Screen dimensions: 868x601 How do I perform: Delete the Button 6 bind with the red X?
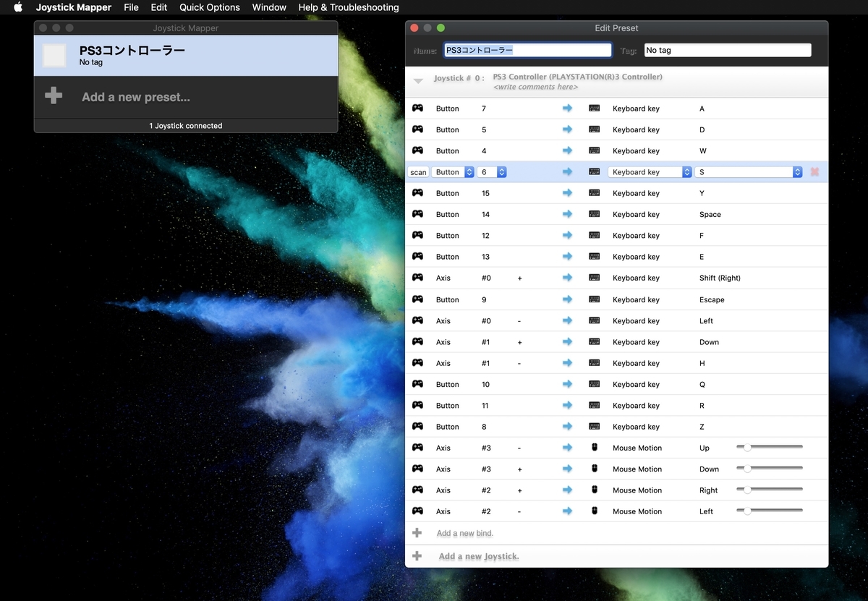815,172
